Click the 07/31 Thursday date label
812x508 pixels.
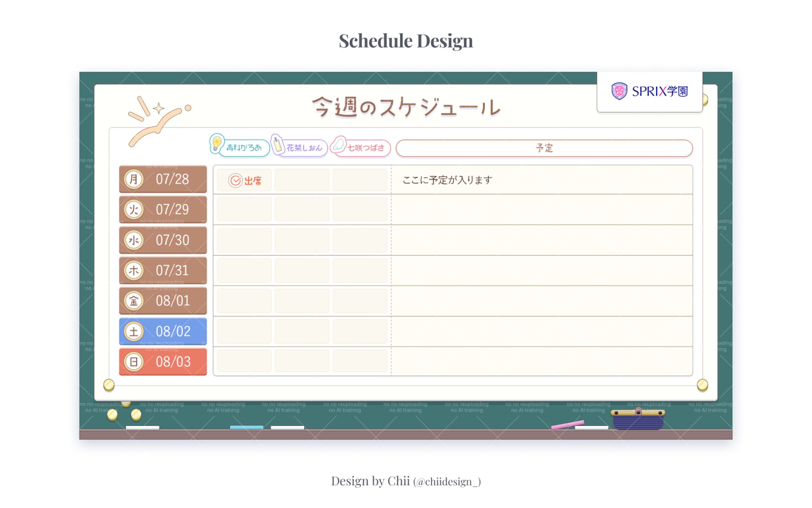point(172,271)
